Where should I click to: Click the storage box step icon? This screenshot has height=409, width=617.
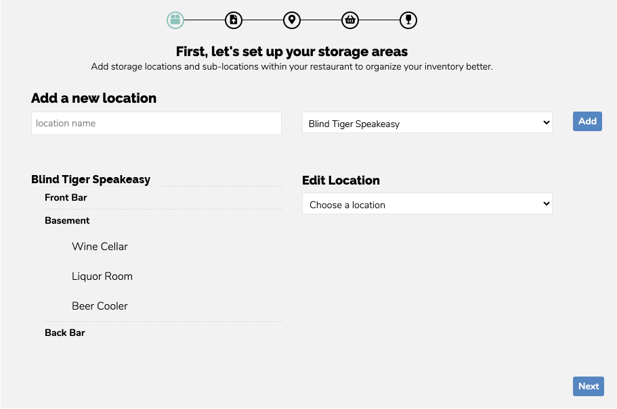pos(175,20)
